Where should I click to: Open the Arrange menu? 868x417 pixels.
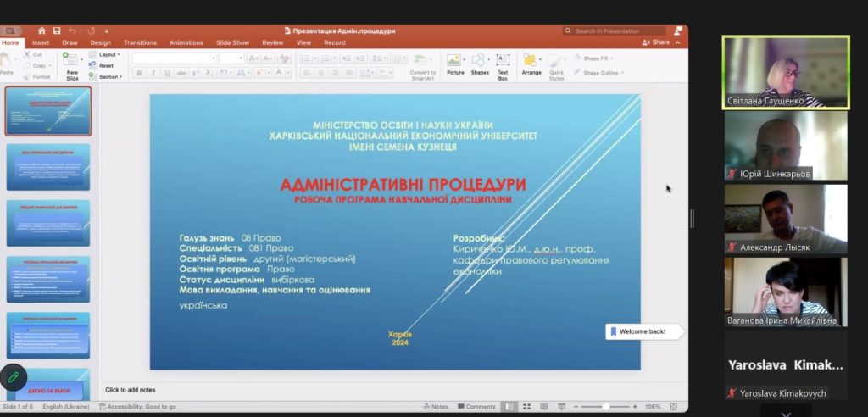pyautogui.click(x=531, y=64)
